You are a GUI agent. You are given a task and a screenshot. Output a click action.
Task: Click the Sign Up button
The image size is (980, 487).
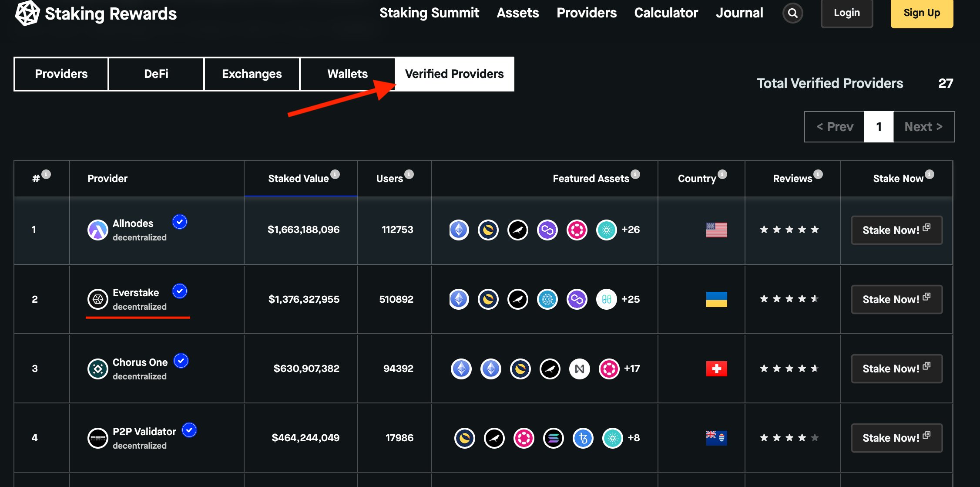[x=921, y=13]
